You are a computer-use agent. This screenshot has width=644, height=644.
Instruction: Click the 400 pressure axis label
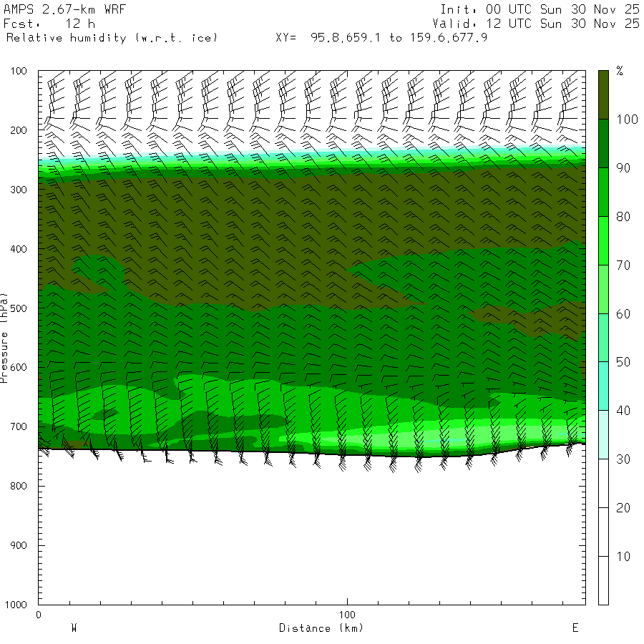click(x=19, y=249)
